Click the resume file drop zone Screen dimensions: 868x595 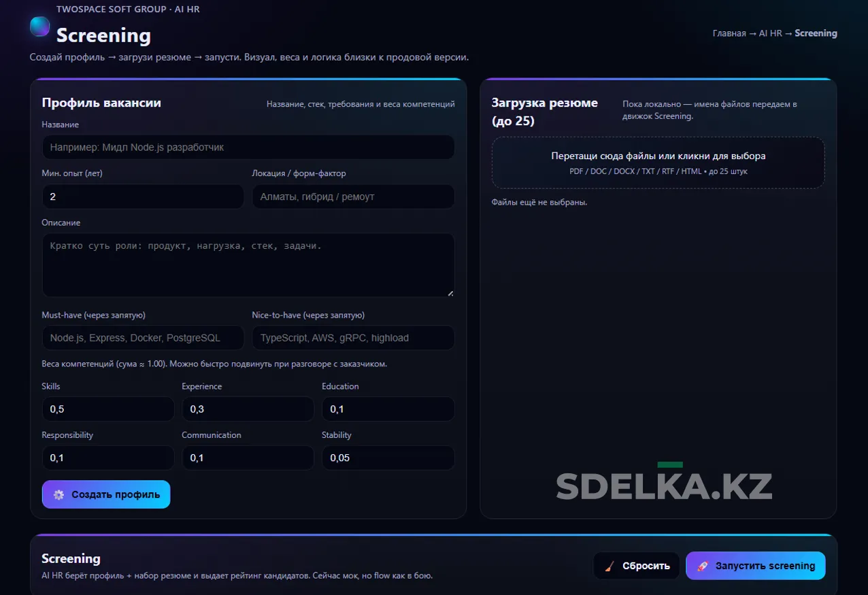pyautogui.click(x=658, y=163)
